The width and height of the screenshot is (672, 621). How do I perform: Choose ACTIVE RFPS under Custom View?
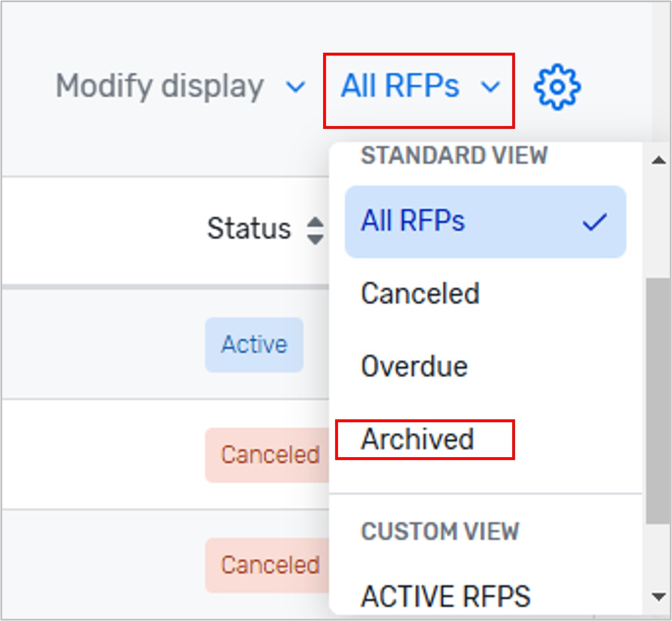coord(446,596)
